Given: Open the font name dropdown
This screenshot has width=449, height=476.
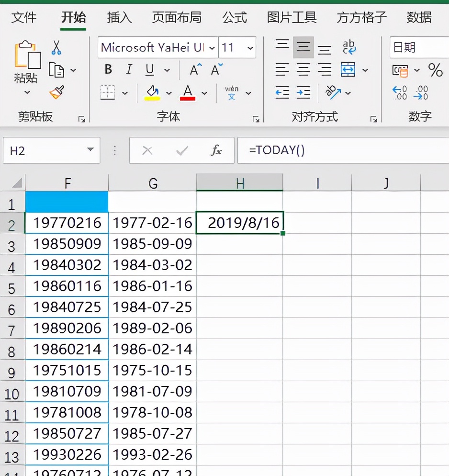Looking at the screenshot, I should click(x=212, y=48).
